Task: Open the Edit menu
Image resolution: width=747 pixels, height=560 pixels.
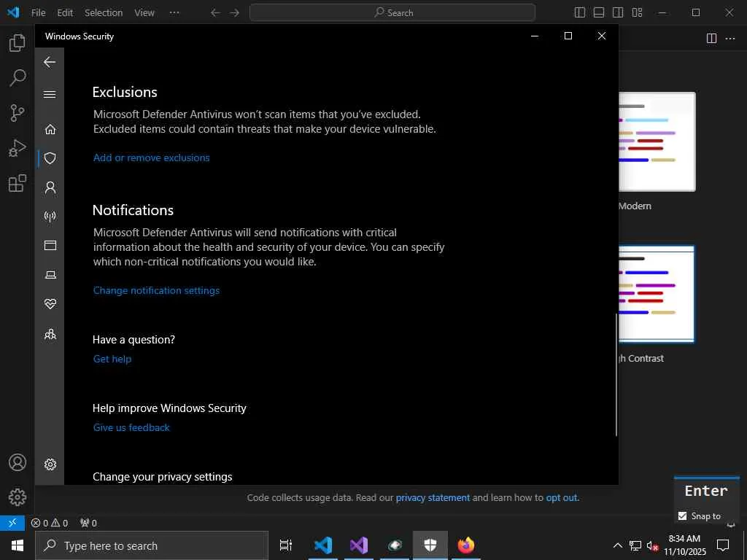Action: tap(65, 13)
